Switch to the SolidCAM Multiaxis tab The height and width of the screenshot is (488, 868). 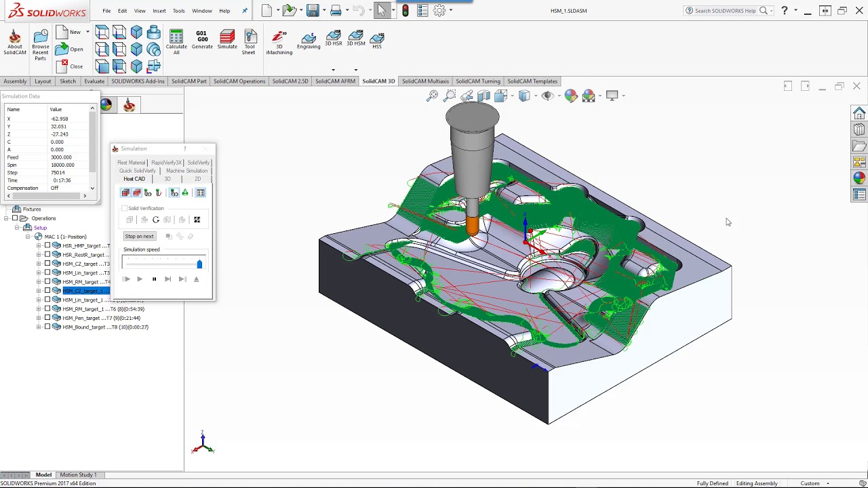(x=425, y=81)
